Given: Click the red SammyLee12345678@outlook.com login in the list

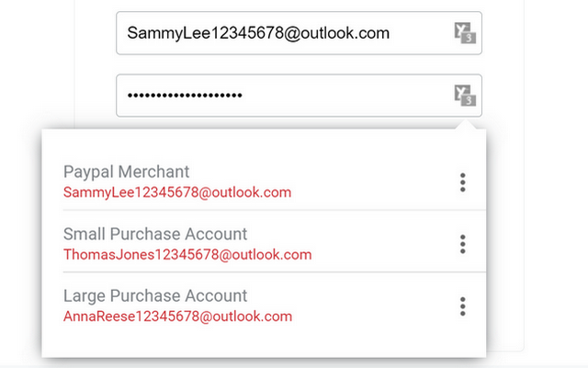Looking at the screenshot, I should pyautogui.click(x=177, y=192).
